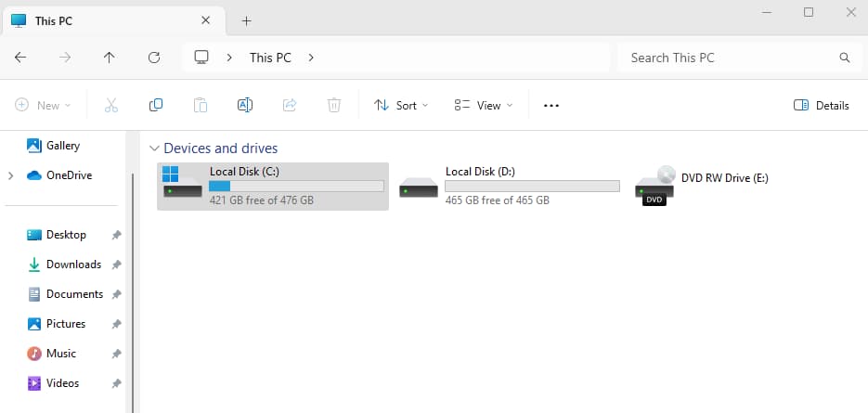Click the Paste clipboard icon
Image resolution: width=868 pixels, height=413 pixels.
pyautogui.click(x=201, y=105)
